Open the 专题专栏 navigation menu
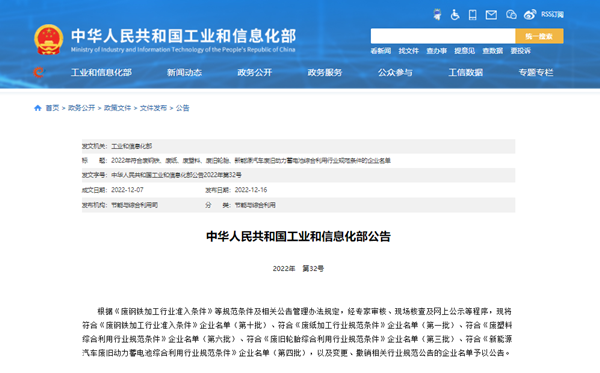The image size is (600, 373). coord(536,72)
